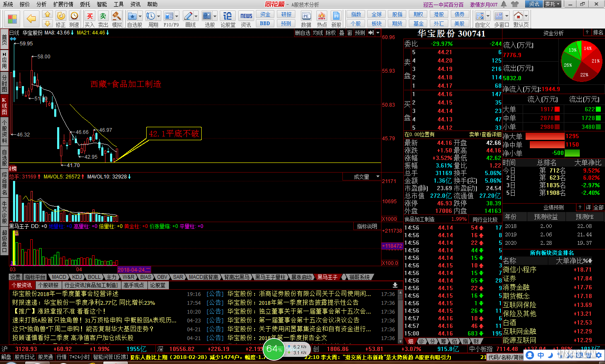Open the NEWS 资讯 icon

[x=246, y=16]
